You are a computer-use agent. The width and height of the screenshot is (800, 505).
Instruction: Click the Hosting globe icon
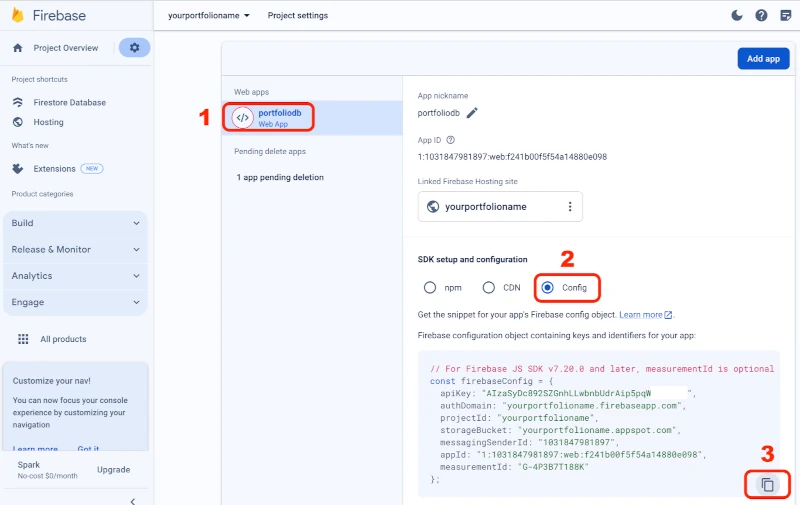(18, 122)
